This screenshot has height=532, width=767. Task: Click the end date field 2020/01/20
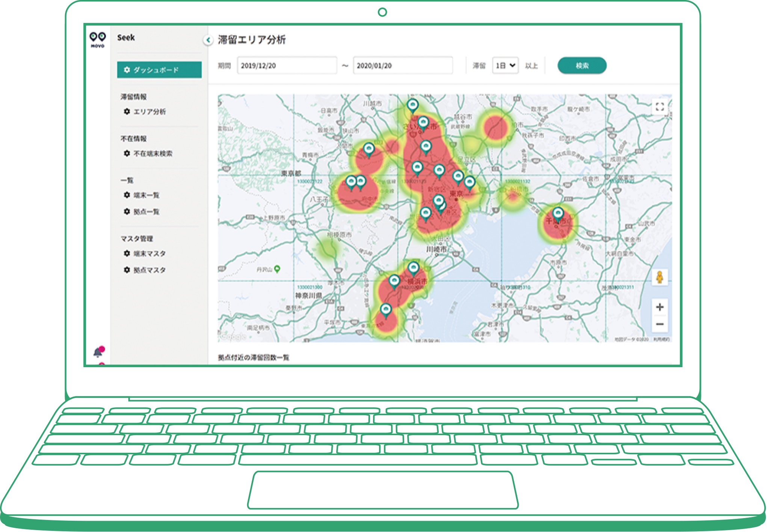tap(403, 66)
